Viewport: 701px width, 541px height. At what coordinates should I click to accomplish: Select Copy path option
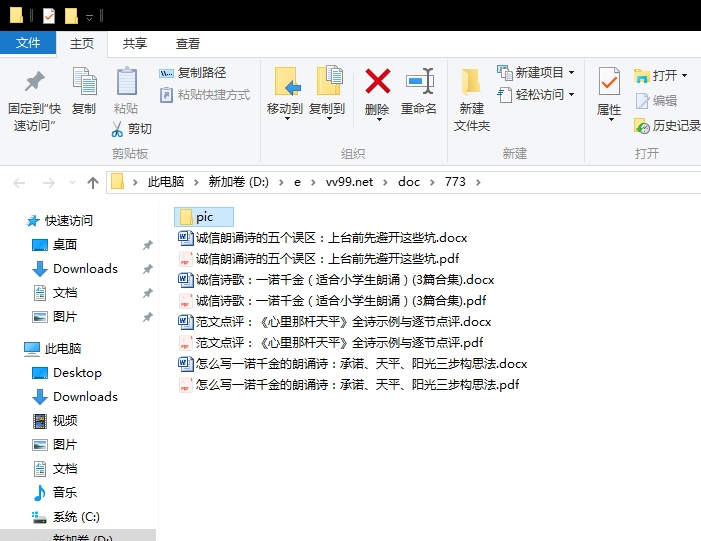193,73
